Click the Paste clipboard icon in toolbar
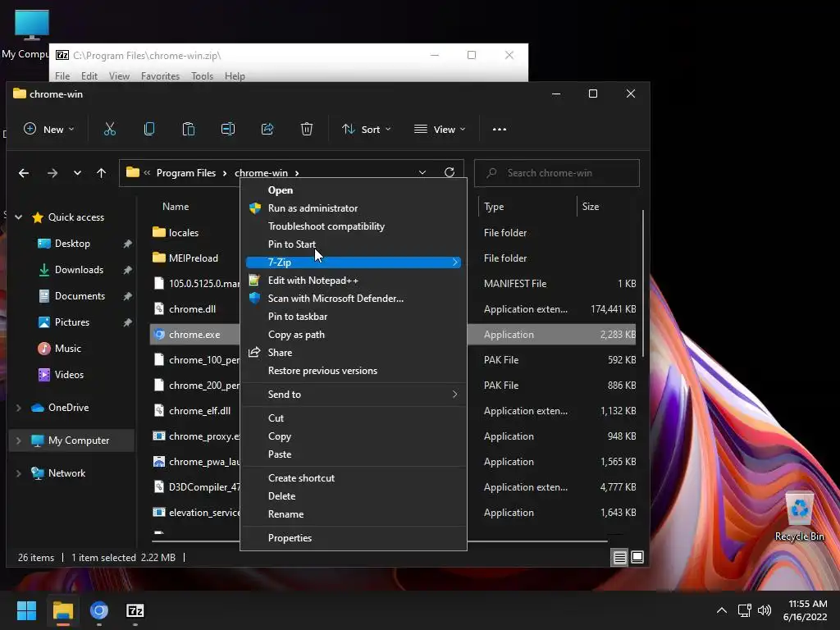 [x=189, y=129]
